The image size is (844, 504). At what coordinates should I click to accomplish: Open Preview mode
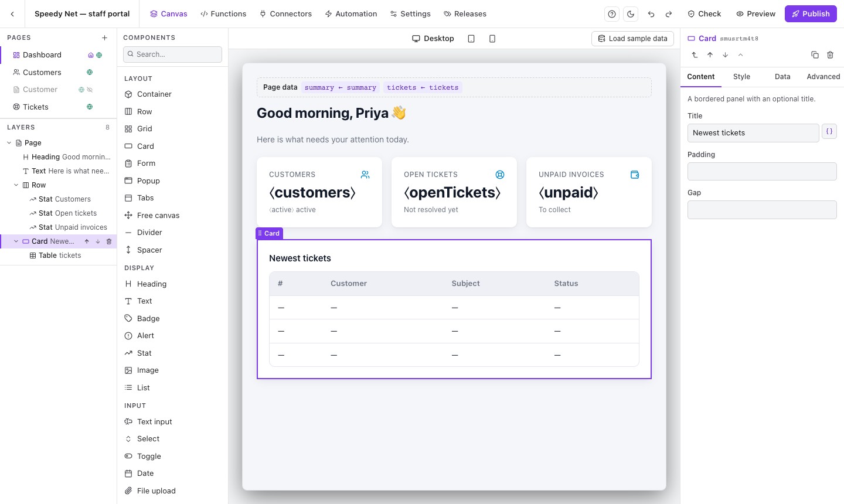click(x=755, y=14)
